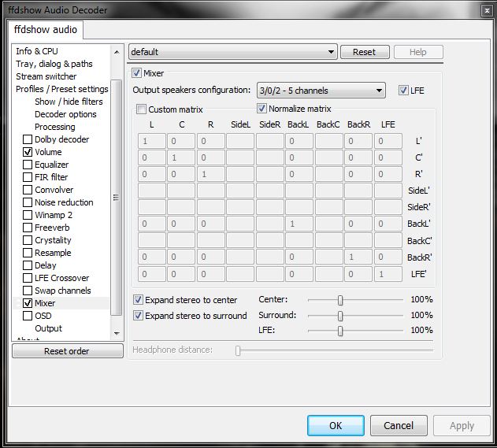Toggle the LFE output checkbox

pos(403,91)
